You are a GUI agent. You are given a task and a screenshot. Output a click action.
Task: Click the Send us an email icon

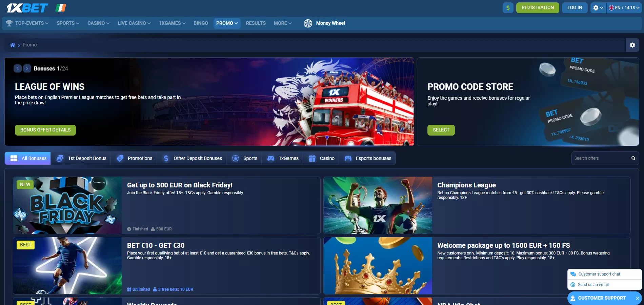pyautogui.click(x=573, y=285)
